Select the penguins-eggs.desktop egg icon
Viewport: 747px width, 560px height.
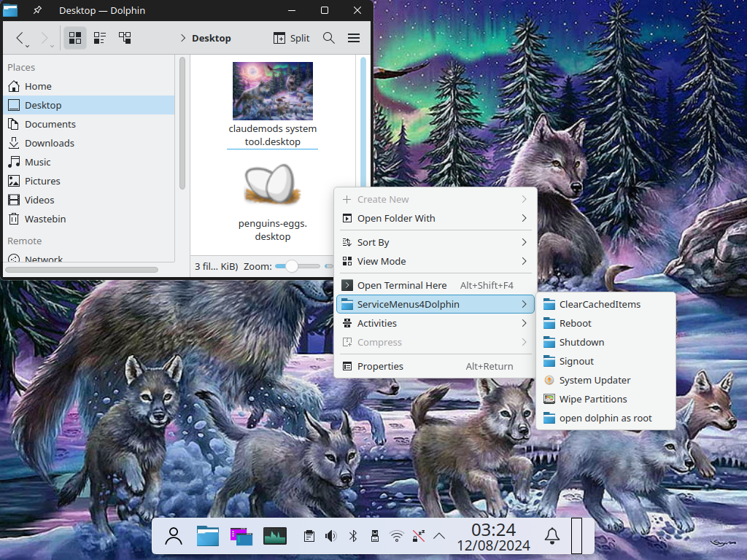tap(273, 184)
